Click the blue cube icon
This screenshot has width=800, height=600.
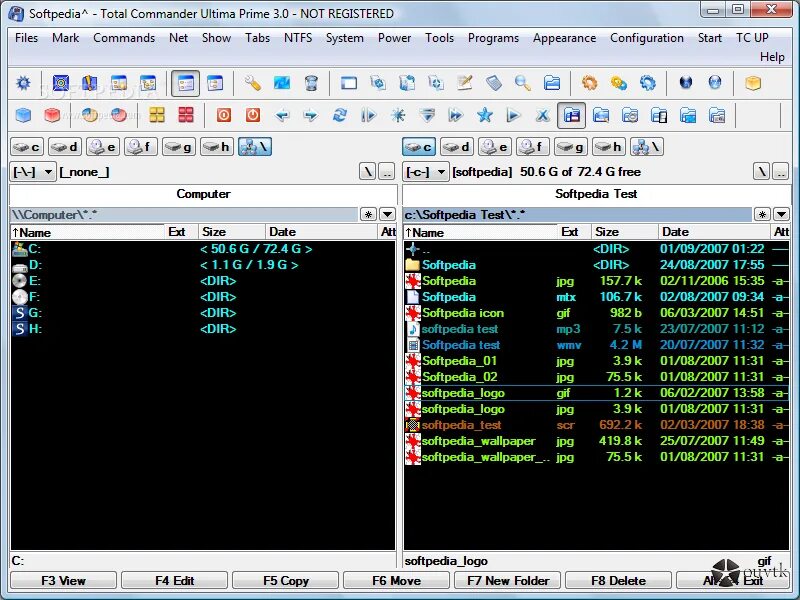[23, 115]
